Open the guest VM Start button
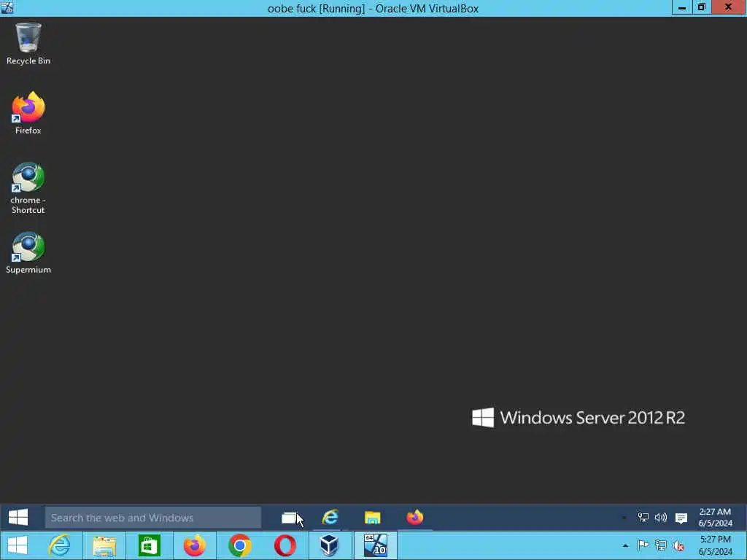Screen dimensions: 747x560 tap(18, 517)
